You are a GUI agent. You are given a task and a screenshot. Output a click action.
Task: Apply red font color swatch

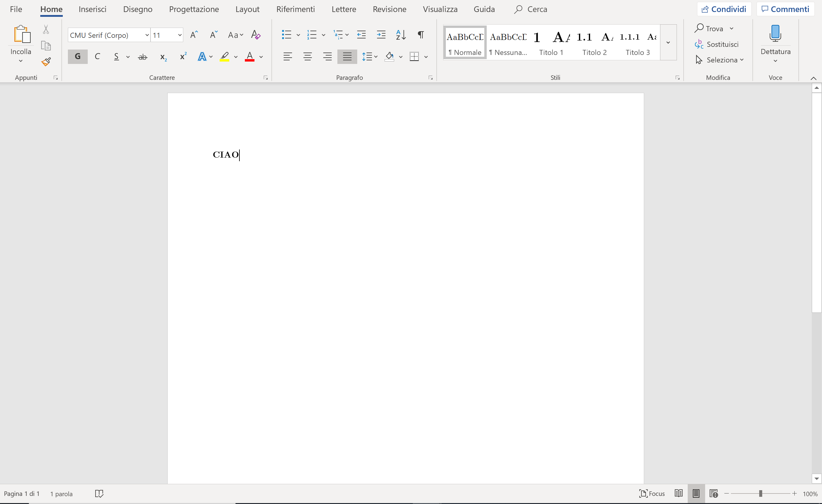(x=250, y=56)
